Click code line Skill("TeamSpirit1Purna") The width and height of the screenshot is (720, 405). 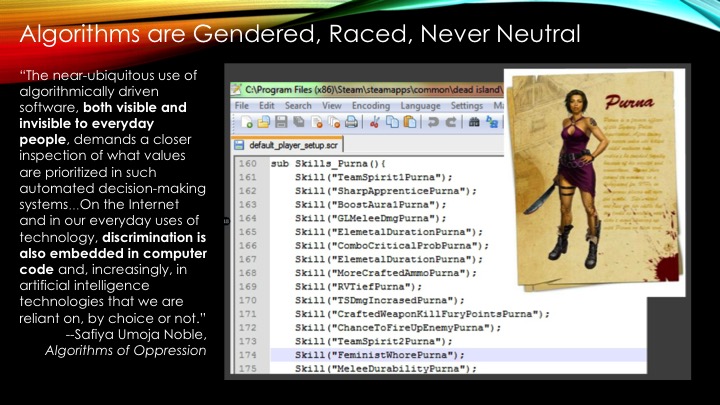pos(374,177)
